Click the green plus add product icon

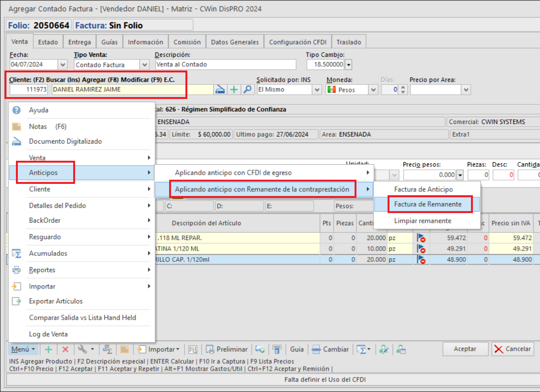click(49, 349)
